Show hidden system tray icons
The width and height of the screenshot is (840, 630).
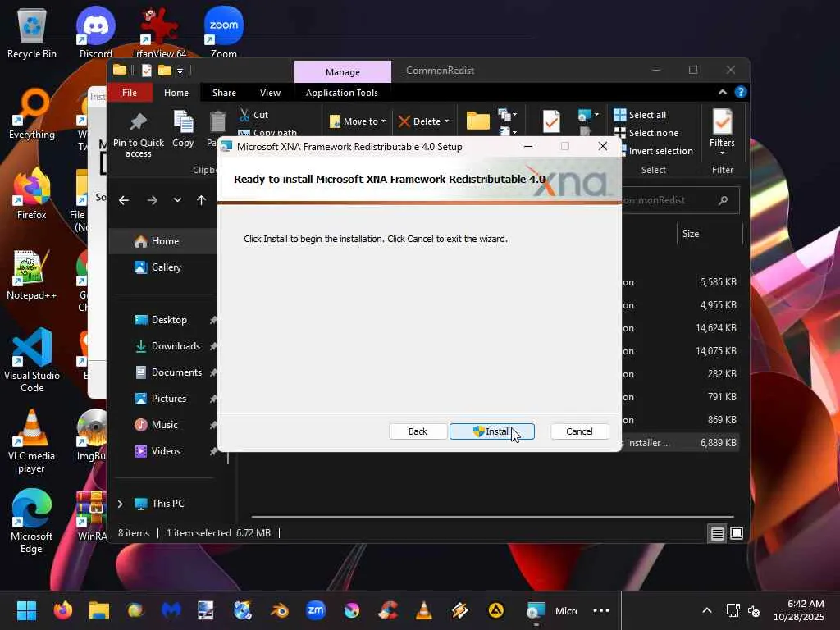tap(707, 610)
